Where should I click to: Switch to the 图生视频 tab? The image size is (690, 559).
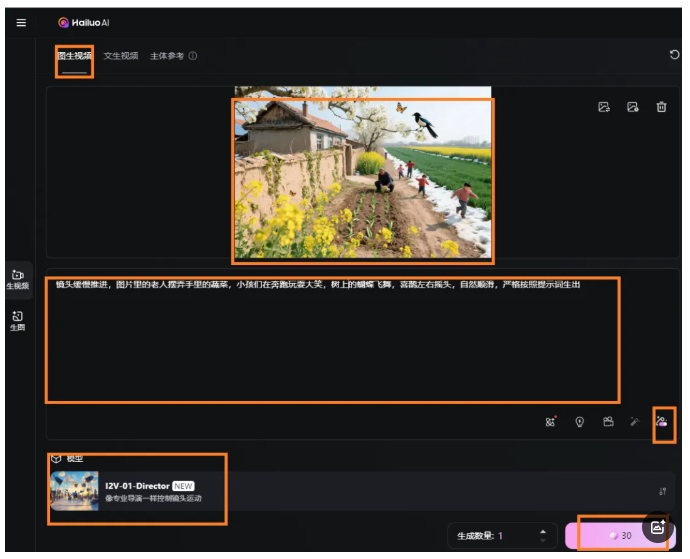point(74,56)
